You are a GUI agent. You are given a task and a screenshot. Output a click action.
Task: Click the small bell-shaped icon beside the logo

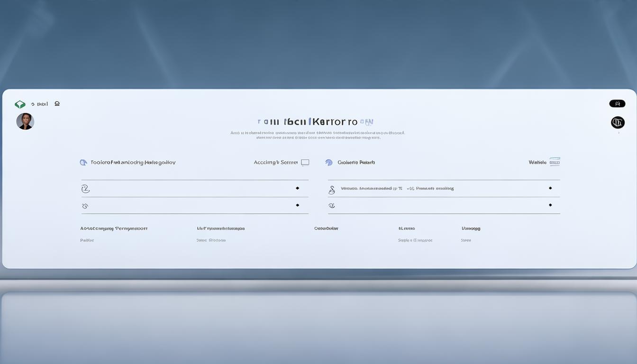coord(57,103)
